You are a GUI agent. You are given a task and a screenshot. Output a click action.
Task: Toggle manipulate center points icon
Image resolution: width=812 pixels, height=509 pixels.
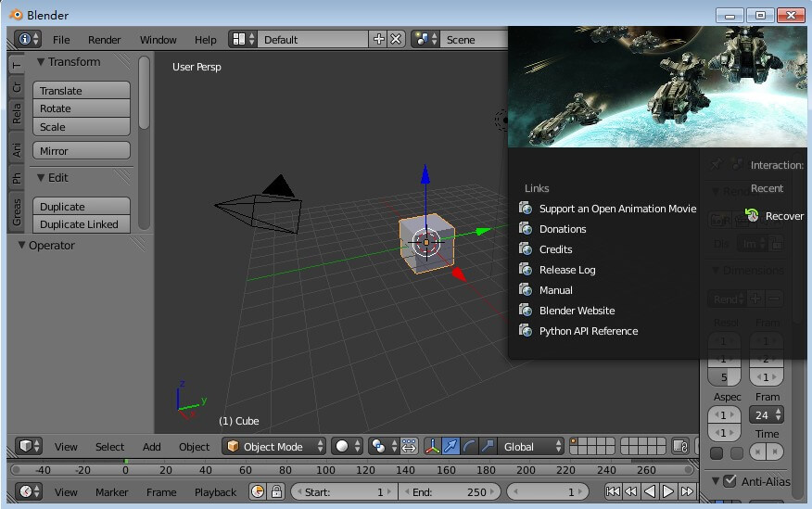[x=409, y=446]
